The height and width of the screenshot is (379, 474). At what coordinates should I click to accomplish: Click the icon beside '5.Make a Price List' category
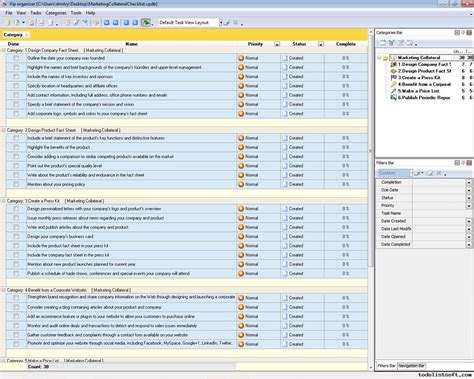click(x=393, y=91)
